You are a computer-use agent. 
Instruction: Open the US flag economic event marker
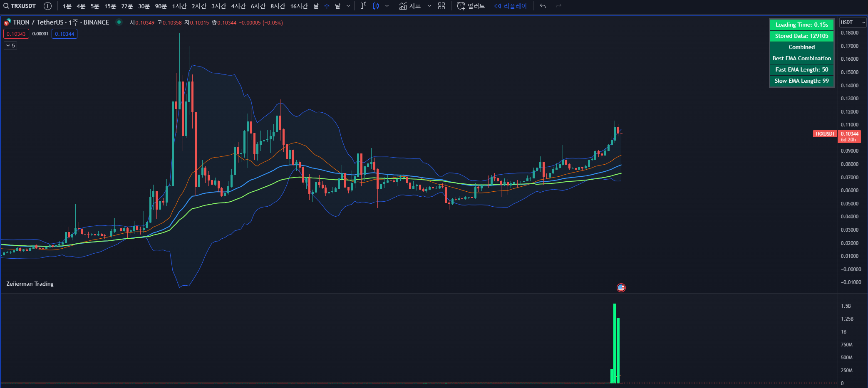[x=621, y=287]
